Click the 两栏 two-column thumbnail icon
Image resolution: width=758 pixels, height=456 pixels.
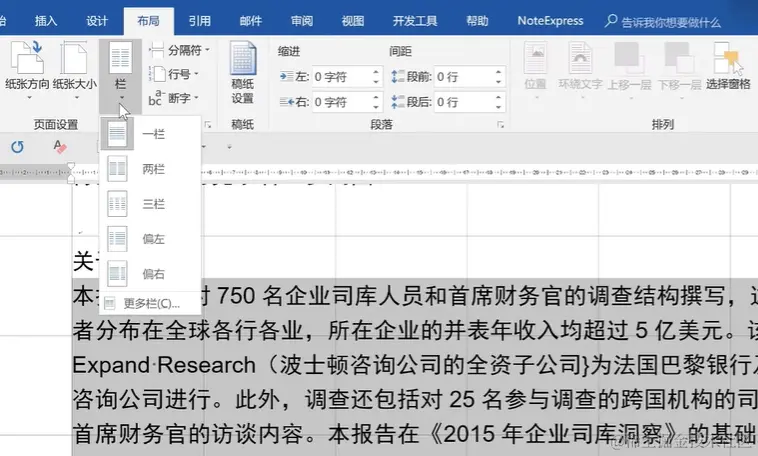pos(117,169)
